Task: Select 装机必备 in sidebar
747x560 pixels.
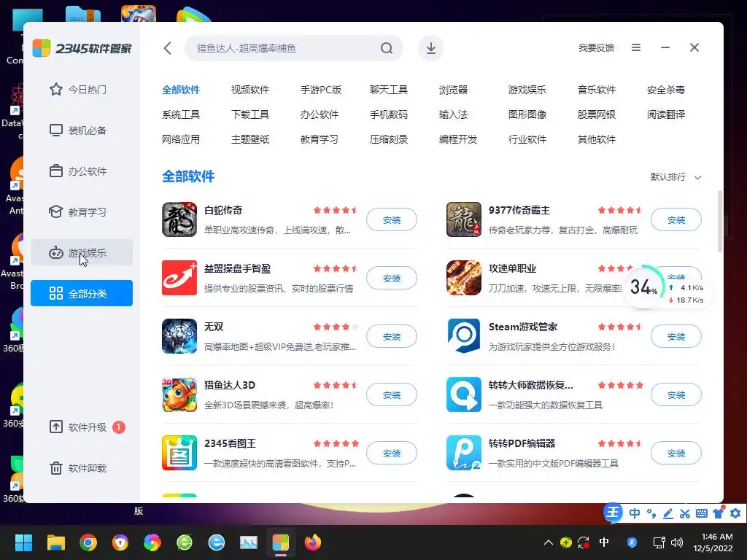Action: [x=82, y=131]
